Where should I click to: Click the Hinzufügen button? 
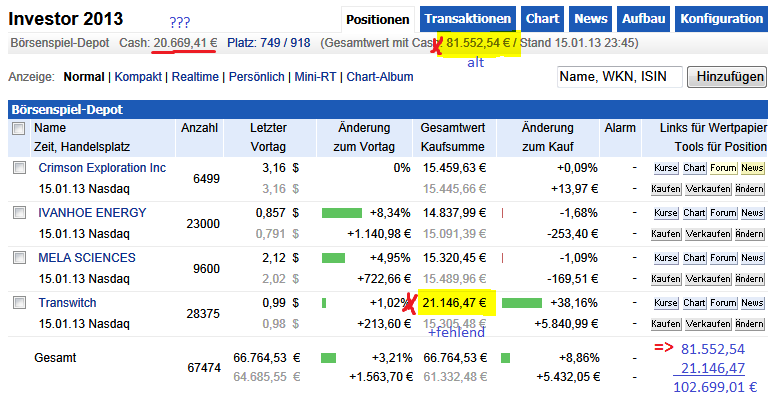(x=727, y=77)
